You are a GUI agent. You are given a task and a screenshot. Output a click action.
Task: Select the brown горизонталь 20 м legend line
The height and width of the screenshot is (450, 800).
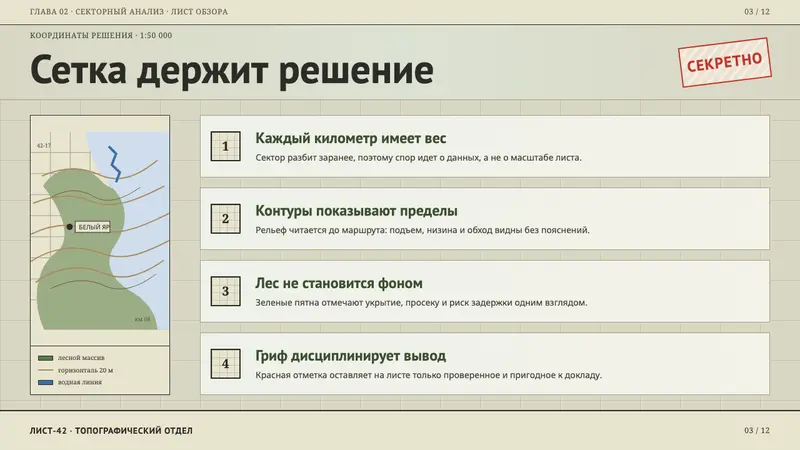click(45, 370)
